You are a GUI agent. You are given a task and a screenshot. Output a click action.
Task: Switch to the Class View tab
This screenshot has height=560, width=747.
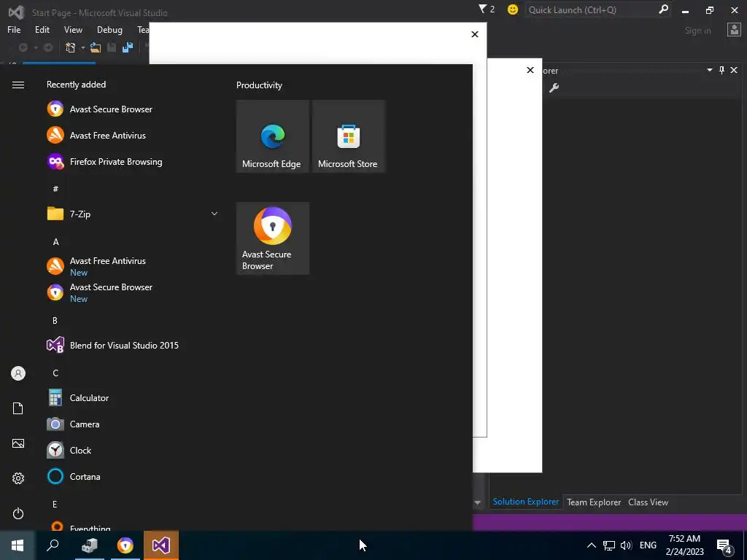pos(648,502)
